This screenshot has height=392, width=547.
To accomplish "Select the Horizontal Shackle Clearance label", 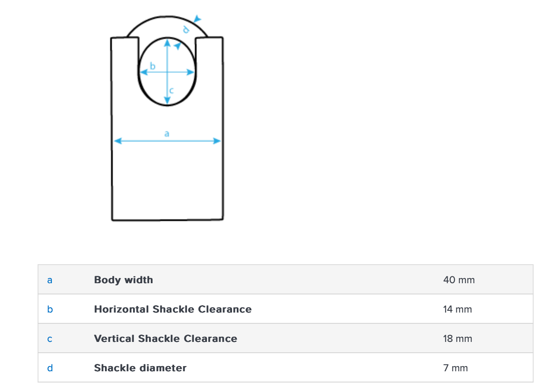I will pyautogui.click(x=173, y=309).
